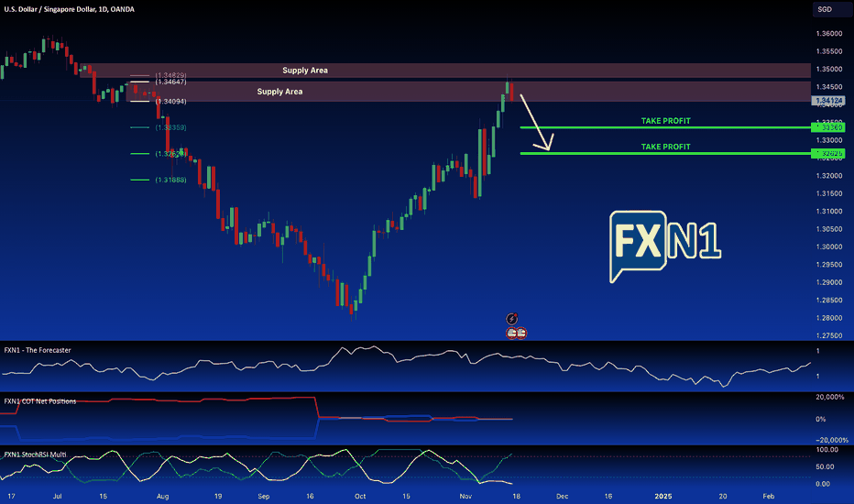854x504 pixels.
Task: Click the Fibonacci level label (1.33359)
Action: 171,127
